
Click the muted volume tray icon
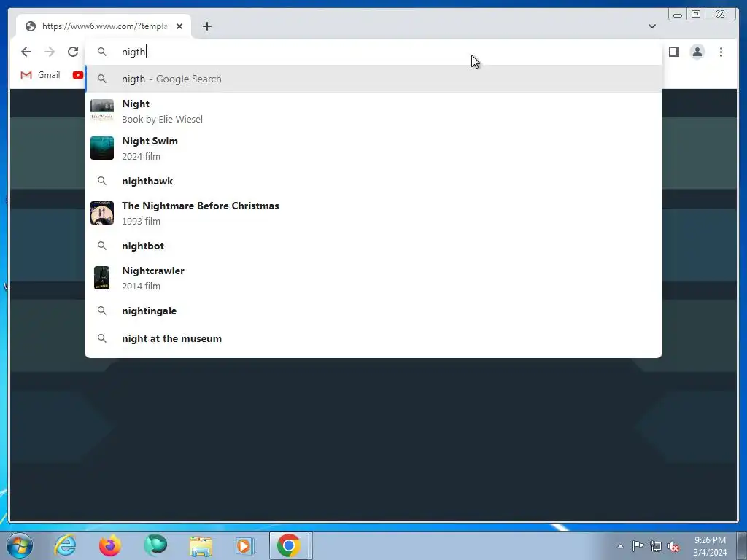tap(673, 546)
